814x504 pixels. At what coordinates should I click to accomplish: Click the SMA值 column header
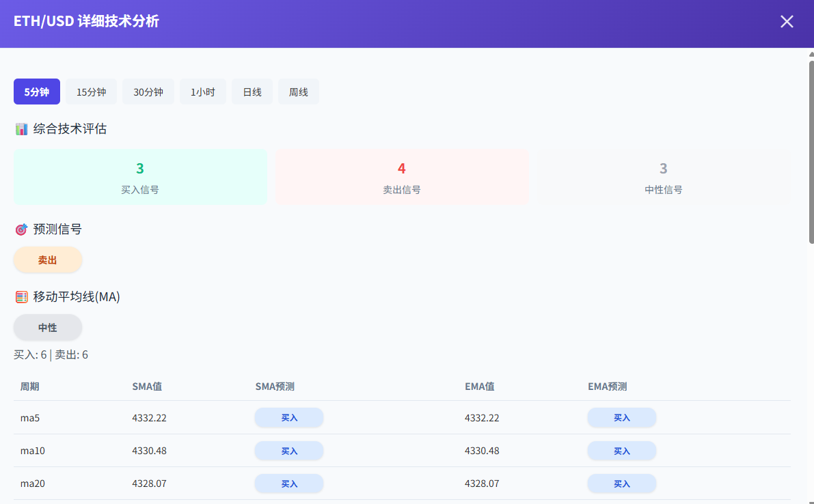click(147, 387)
